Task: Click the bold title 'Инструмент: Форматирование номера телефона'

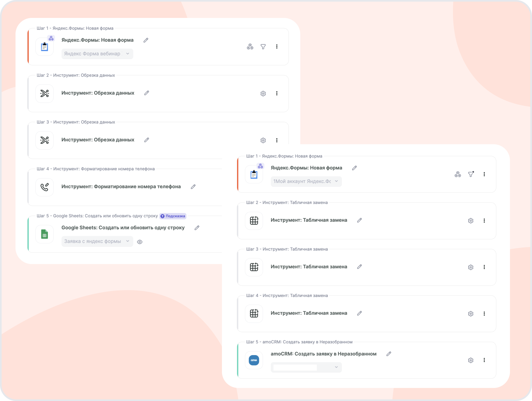Action: [x=121, y=187]
